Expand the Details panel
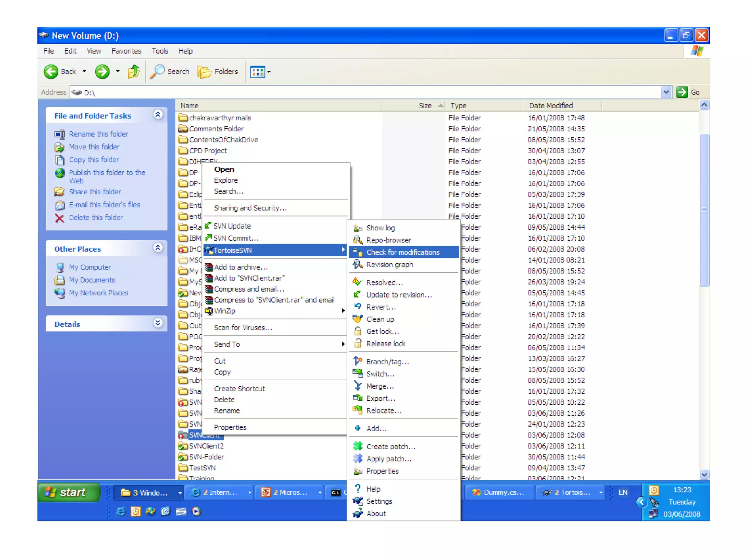The image size is (747, 560). pos(158,323)
